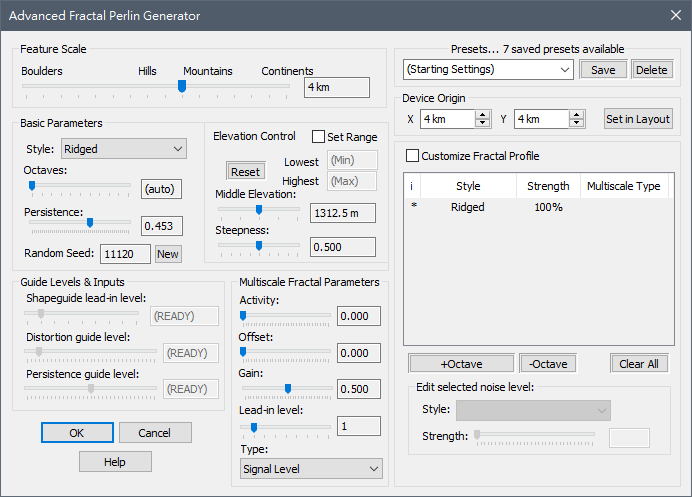Viewport: 692px width, 497px height.
Task: Click the Set in Layout button
Action: 638,119
